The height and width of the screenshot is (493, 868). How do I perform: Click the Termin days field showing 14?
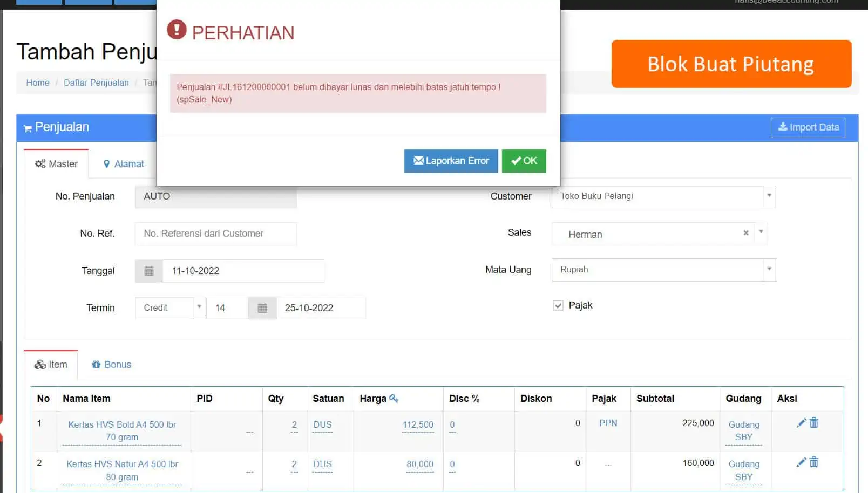coord(227,308)
